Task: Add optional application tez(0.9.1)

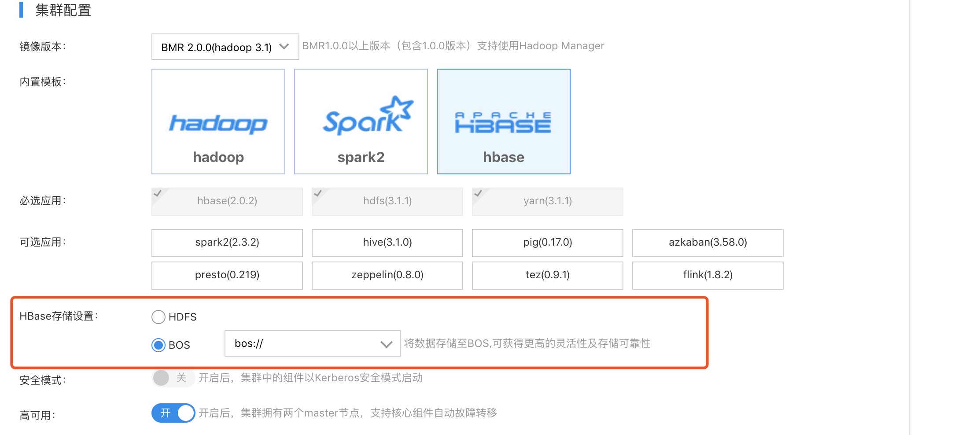Action: (548, 275)
